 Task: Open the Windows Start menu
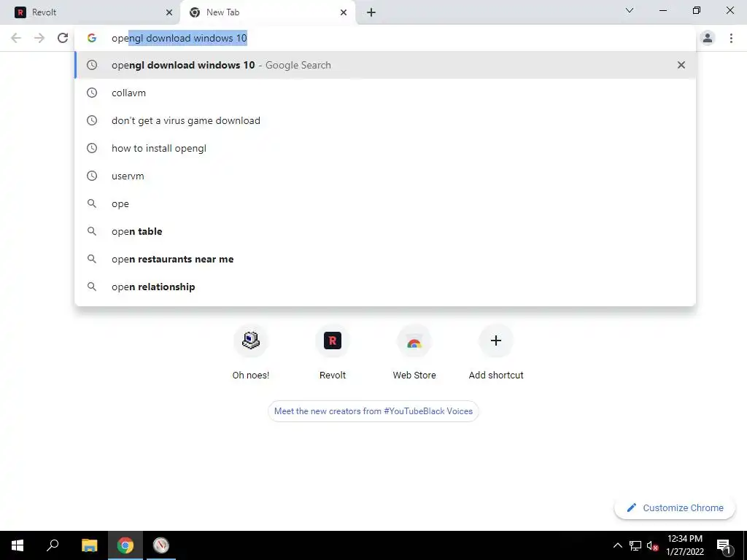point(18,545)
